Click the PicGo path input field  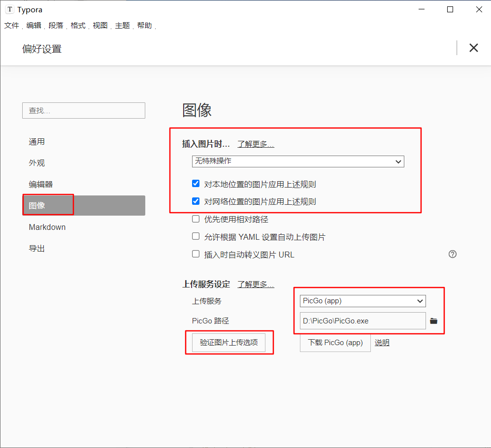[x=362, y=321]
